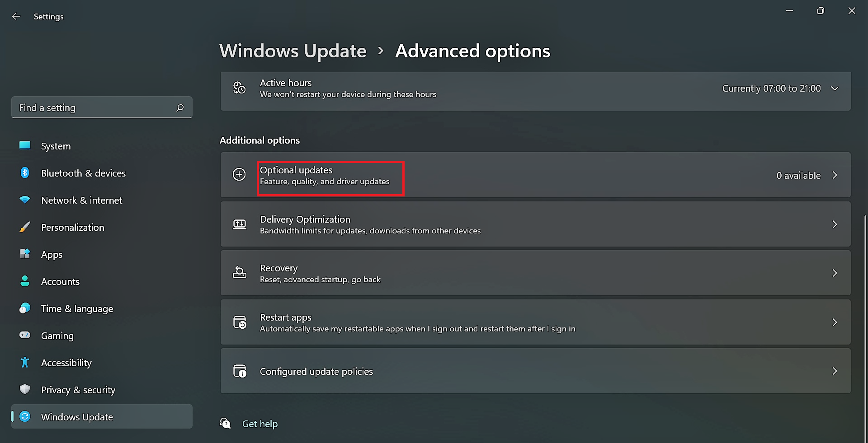Select System in the sidebar
The height and width of the screenshot is (443, 868).
click(56, 146)
